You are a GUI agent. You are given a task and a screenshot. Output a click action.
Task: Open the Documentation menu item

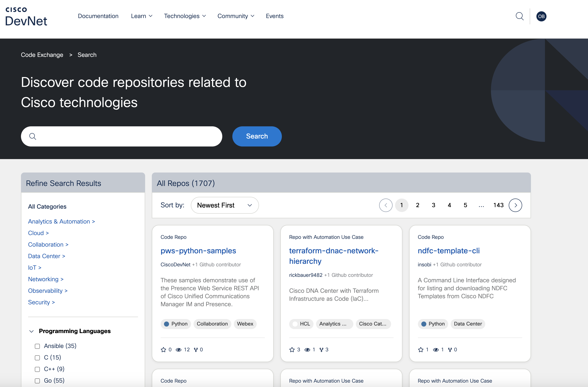[x=98, y=16]
